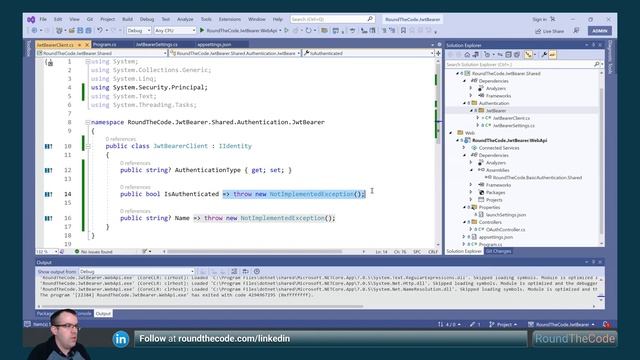The height and width of the screenshot is (360, 640).
Task: Switch to the Program.cs tab
Action: coord(105,44)
